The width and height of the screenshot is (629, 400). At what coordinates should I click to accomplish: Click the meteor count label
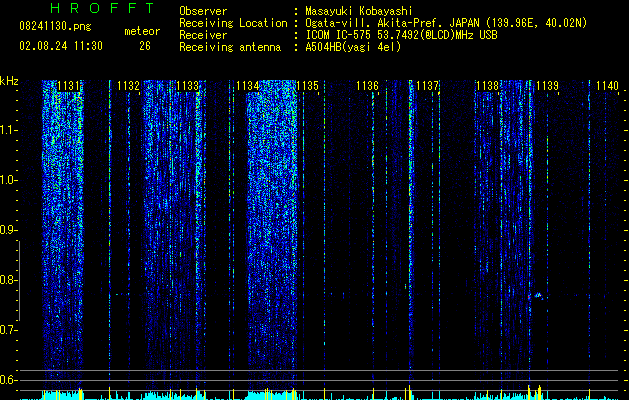click(x=142, y=31)
